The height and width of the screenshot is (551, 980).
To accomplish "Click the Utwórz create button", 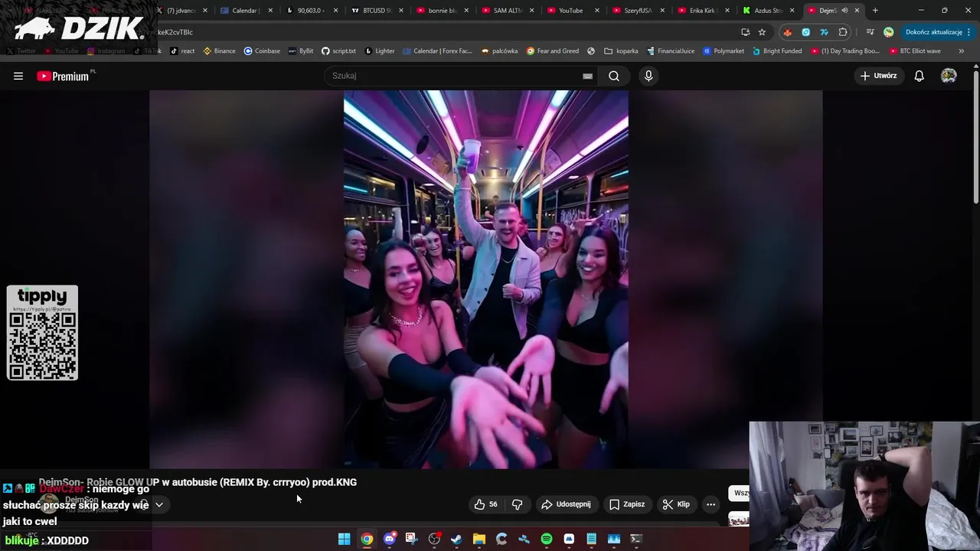I will point(878,76).
